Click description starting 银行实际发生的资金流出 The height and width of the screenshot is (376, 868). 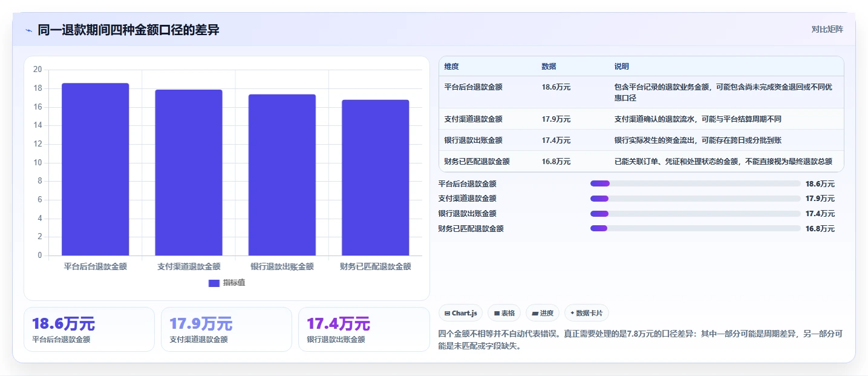click(x=698, y=140)
